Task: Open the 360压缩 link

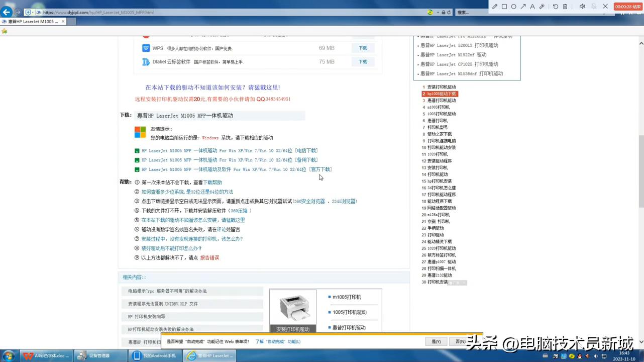Action: (240, 211)
